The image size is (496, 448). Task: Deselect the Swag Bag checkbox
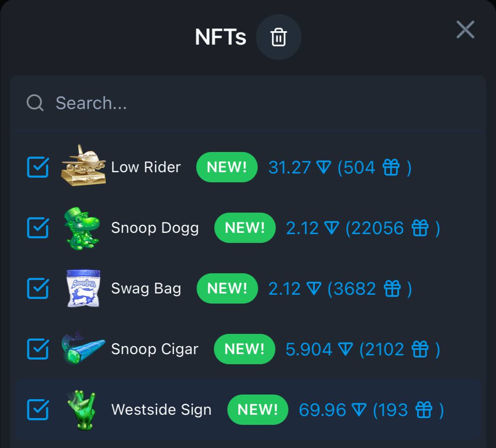click(x=37, y=288)
